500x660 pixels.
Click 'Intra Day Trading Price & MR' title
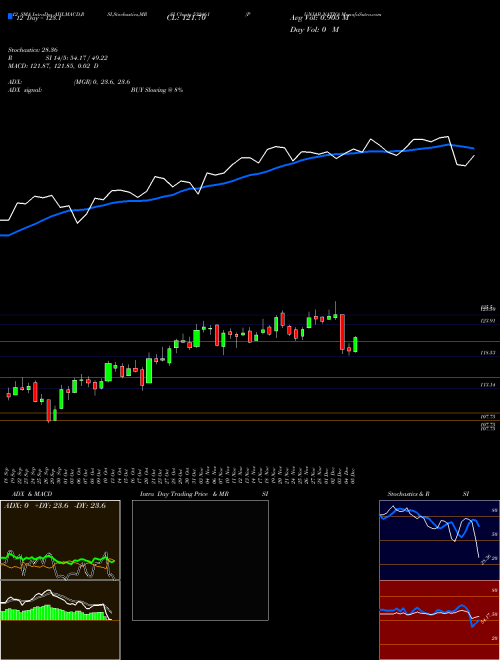pyautogui.click(x=184, y=494)
